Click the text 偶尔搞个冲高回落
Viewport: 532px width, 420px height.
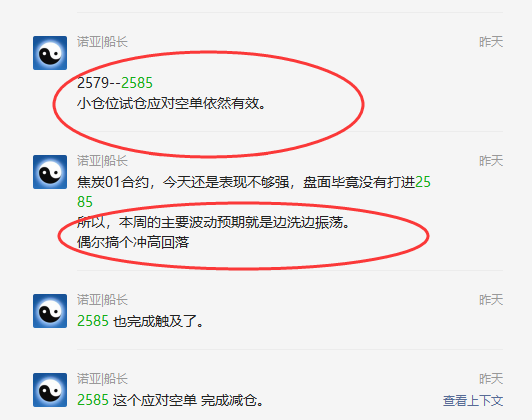click(x=133, y=242)
